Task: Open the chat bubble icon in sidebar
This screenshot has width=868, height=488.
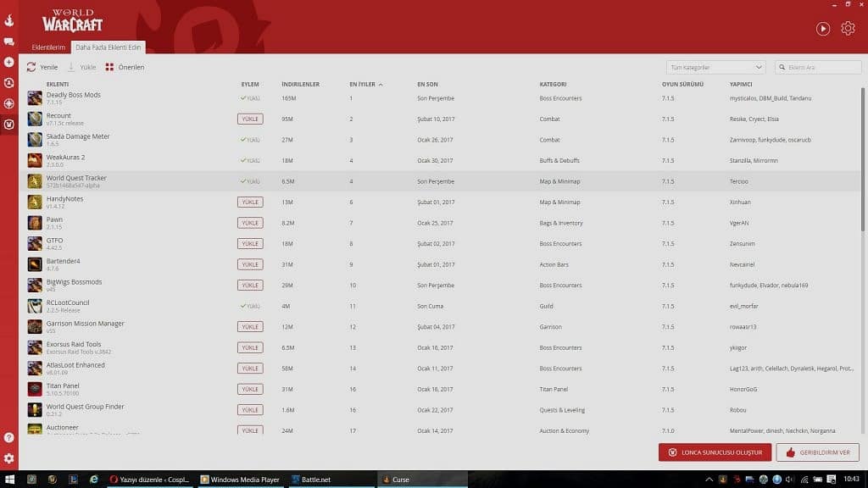Action: 8,41
